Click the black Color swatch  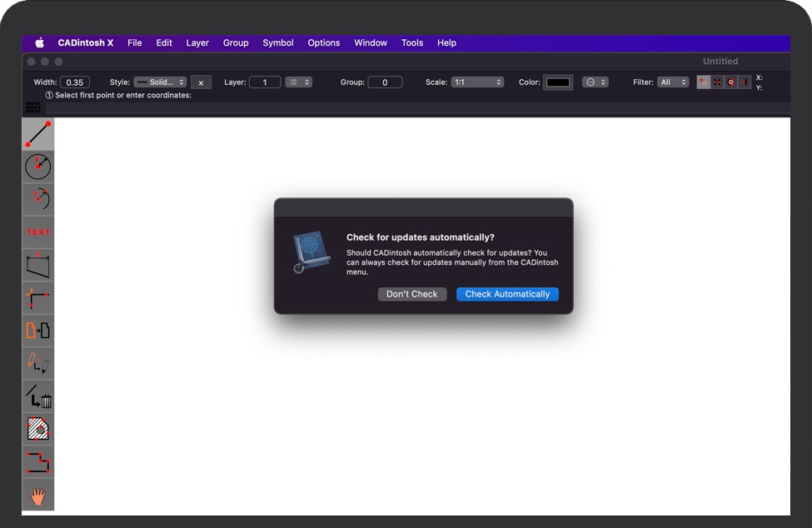[557, 82]
